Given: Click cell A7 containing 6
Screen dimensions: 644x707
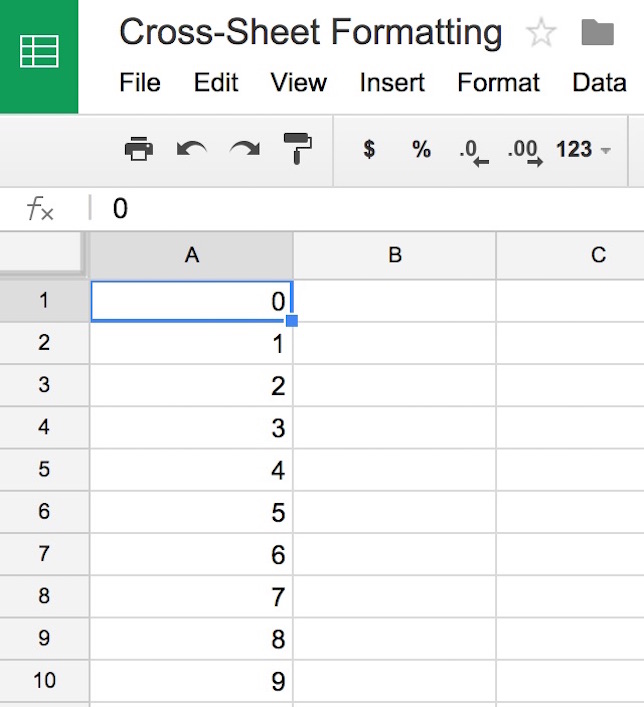Looking at the screenshot, I should point(192,554).
